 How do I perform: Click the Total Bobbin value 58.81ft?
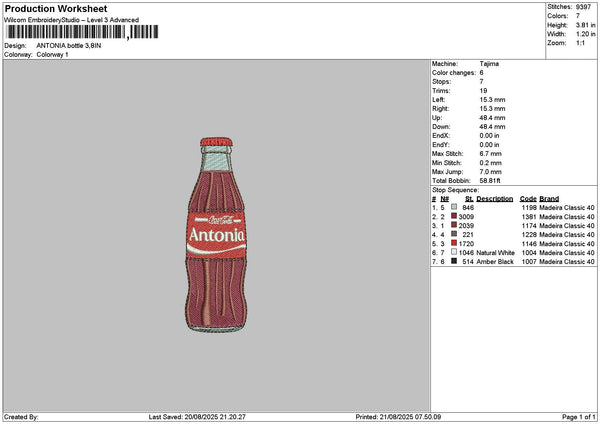click(490, 181)
